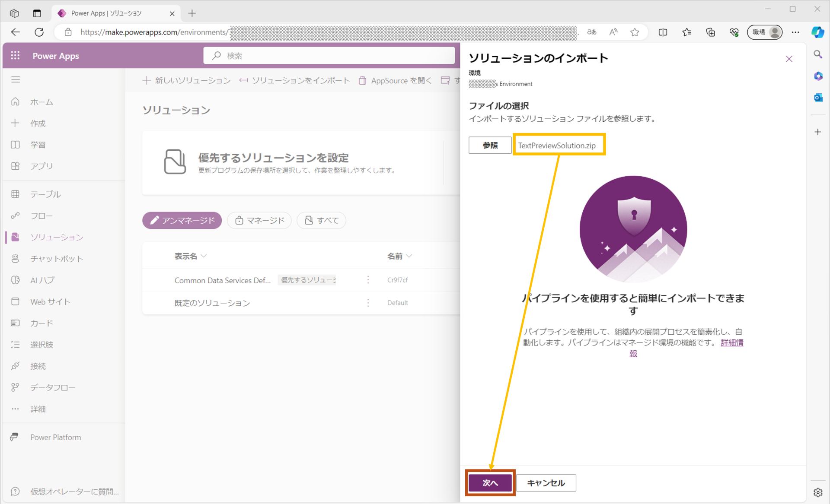
Task: Click the Web サイト sidebar icon
Action: pos(15,301)
